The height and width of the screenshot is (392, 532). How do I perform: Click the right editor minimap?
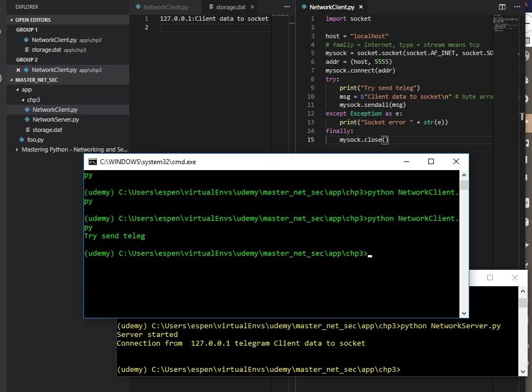[505, 23]
